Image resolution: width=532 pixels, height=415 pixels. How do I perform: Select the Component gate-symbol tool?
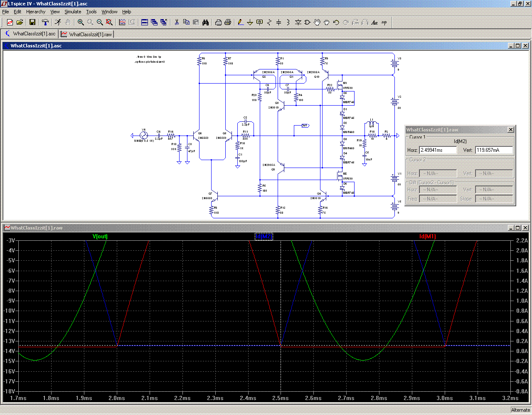click(x=307, y=22)
